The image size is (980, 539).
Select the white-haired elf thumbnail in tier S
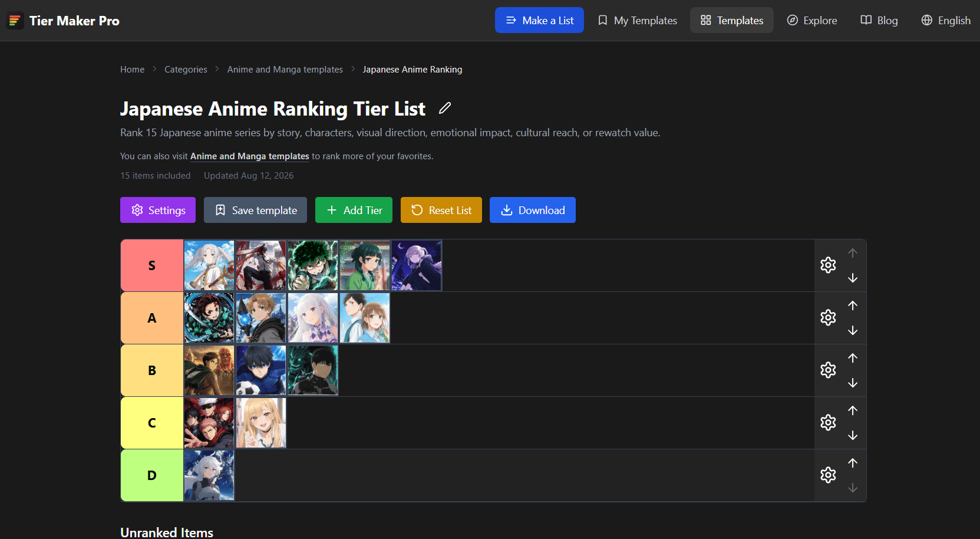pos(209,265)
